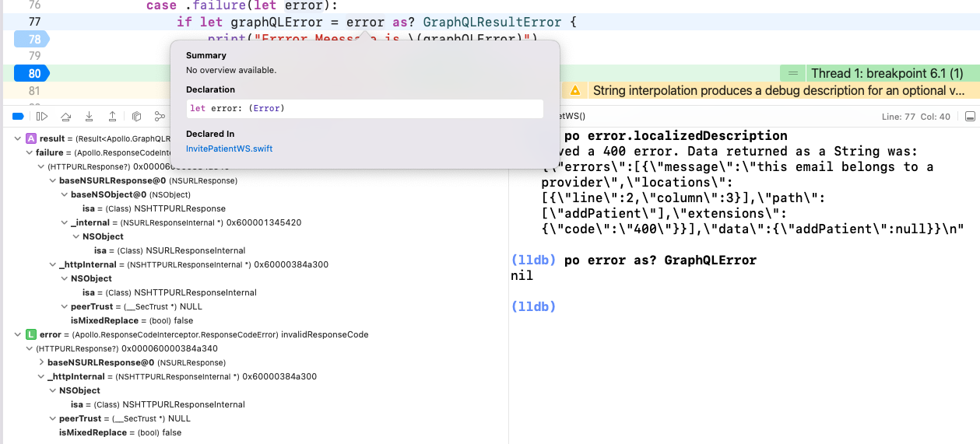Open the InvitePatientWS.swift link in popover
This screenshot has width=980, height=444.
pos(229,149)
